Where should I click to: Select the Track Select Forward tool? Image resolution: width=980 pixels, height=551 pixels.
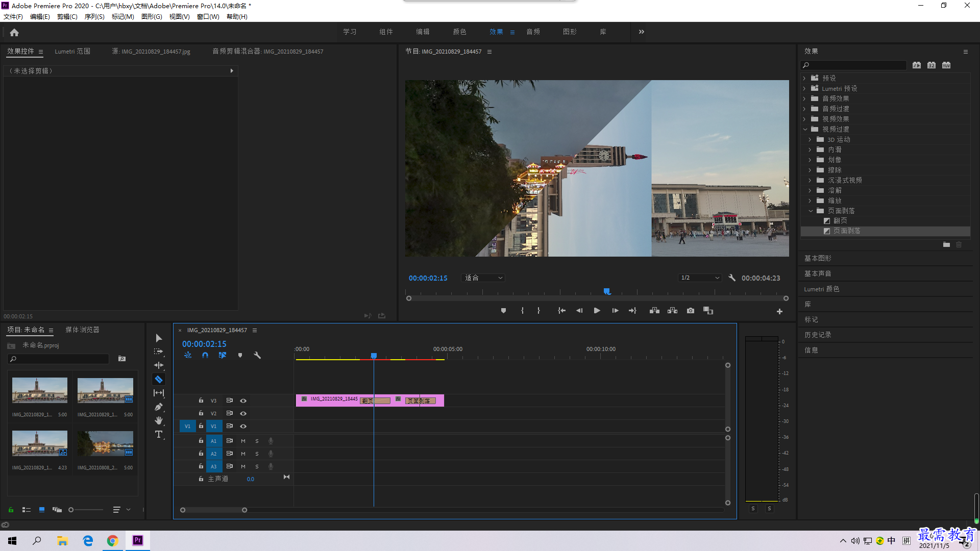click(x=159, y=352)
